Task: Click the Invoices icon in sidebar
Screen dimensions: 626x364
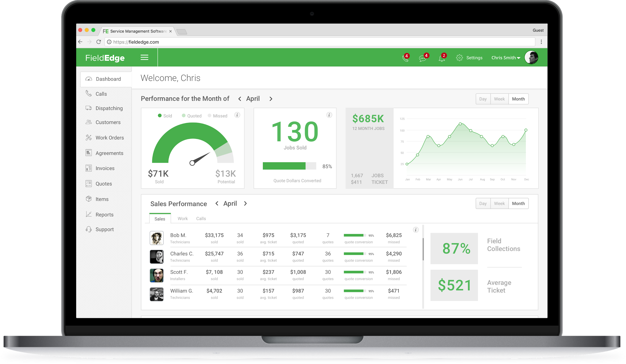Action: coord(89,168)
